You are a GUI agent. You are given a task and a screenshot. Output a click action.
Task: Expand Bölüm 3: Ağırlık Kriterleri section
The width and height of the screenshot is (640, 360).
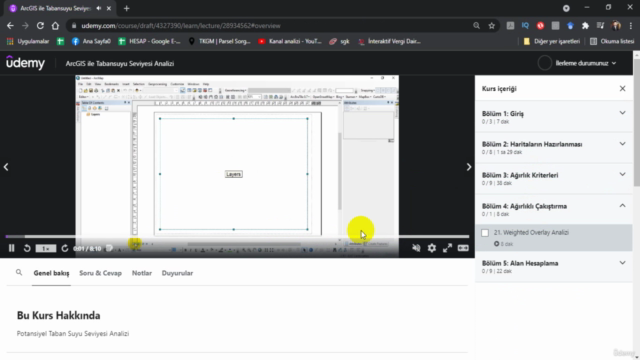[553, 179]
